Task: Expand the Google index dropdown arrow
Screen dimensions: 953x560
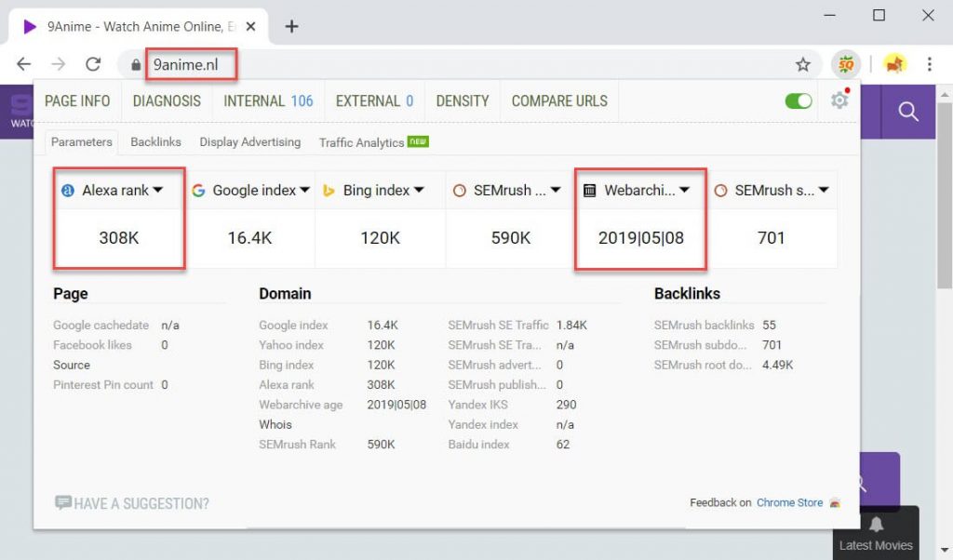Action: pos(304,190)
